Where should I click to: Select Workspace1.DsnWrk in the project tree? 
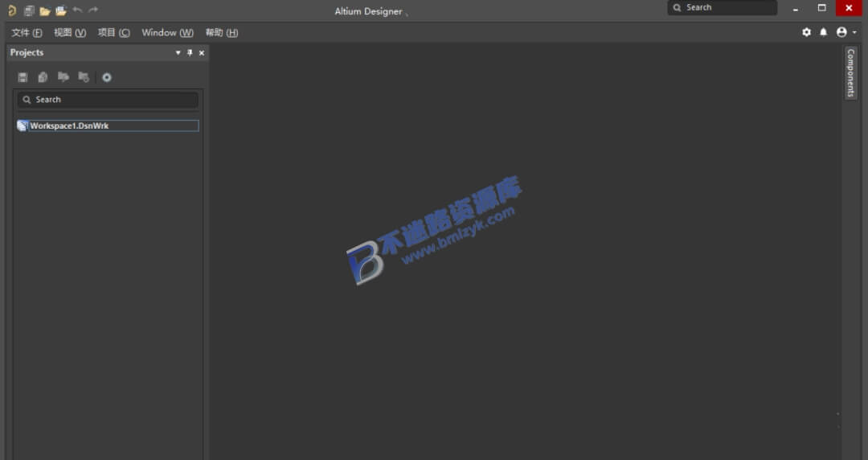point(108,125)
